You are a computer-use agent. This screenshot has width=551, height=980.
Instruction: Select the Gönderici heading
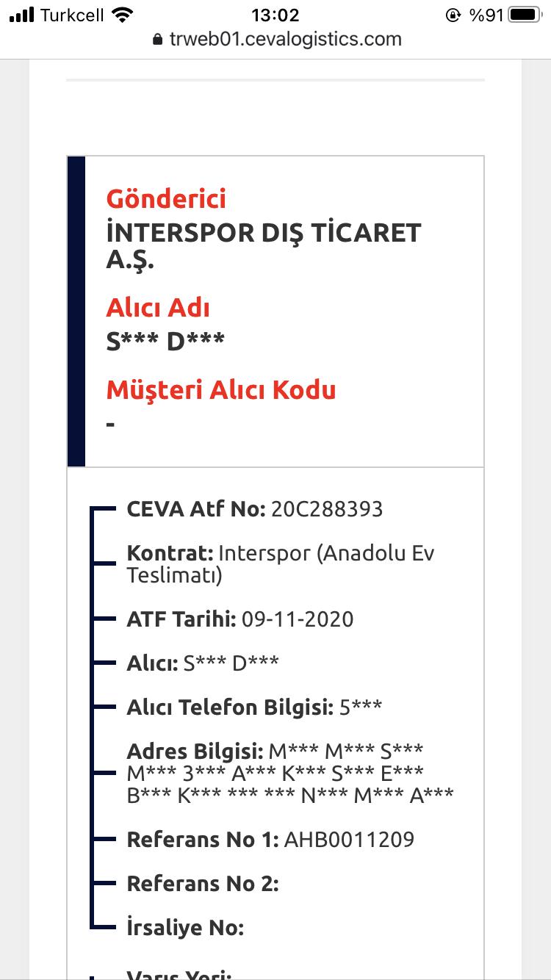(166, 198)
